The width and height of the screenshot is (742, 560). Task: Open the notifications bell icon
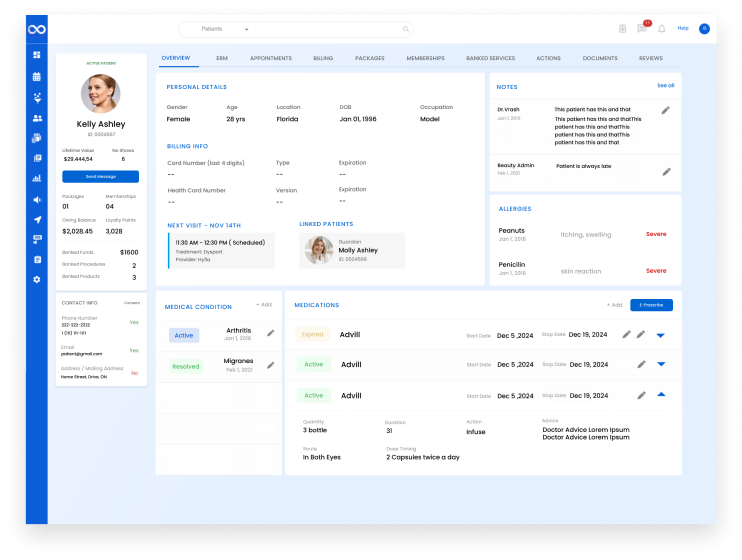pos(662,29)
